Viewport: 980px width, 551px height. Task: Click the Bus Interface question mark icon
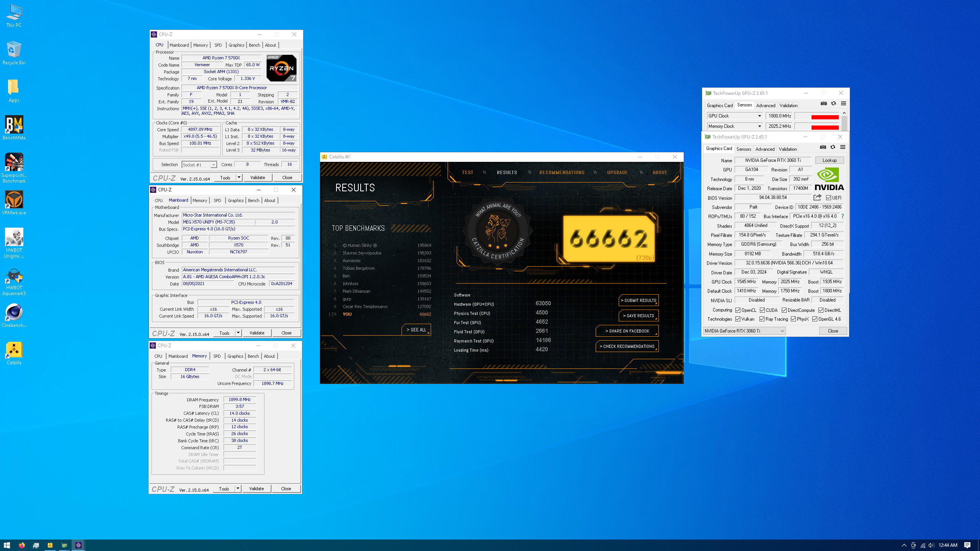(843, 216)
